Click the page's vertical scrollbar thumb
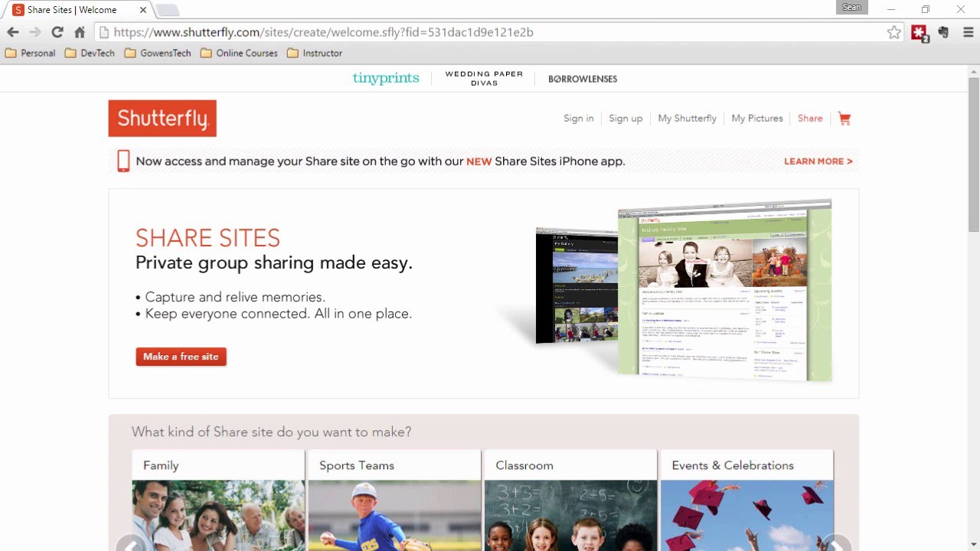This screenshot has width=980, height=551. (x=973, y=153)
